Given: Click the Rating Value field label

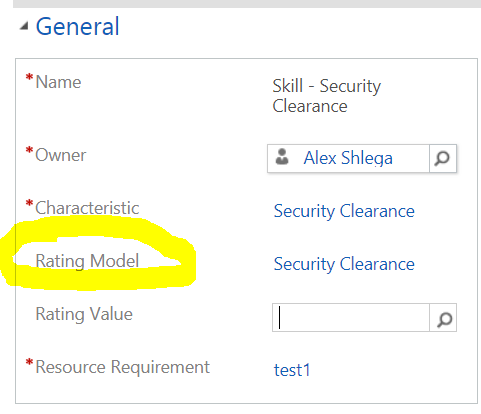Looking at the screenshot, I should tap(84, 314).
